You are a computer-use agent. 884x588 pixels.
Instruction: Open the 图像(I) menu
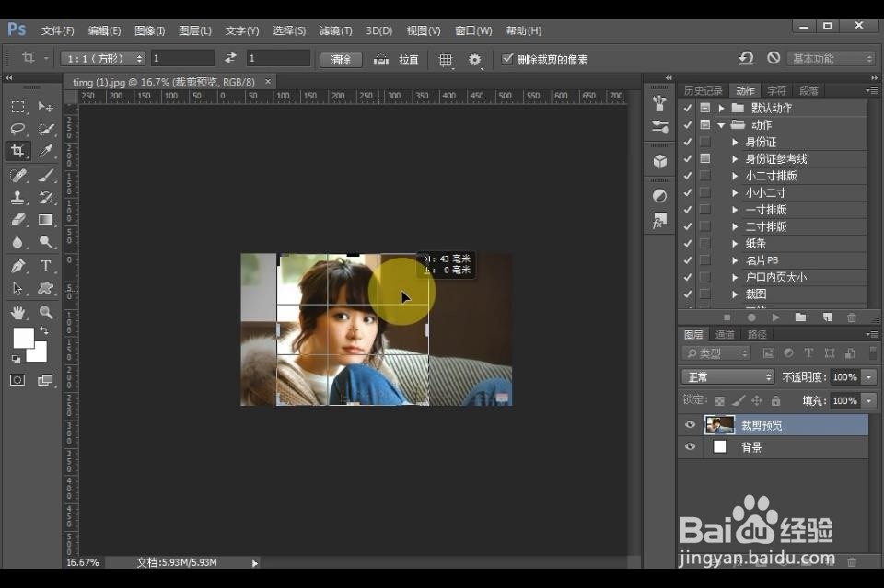[x=149, y=30]
